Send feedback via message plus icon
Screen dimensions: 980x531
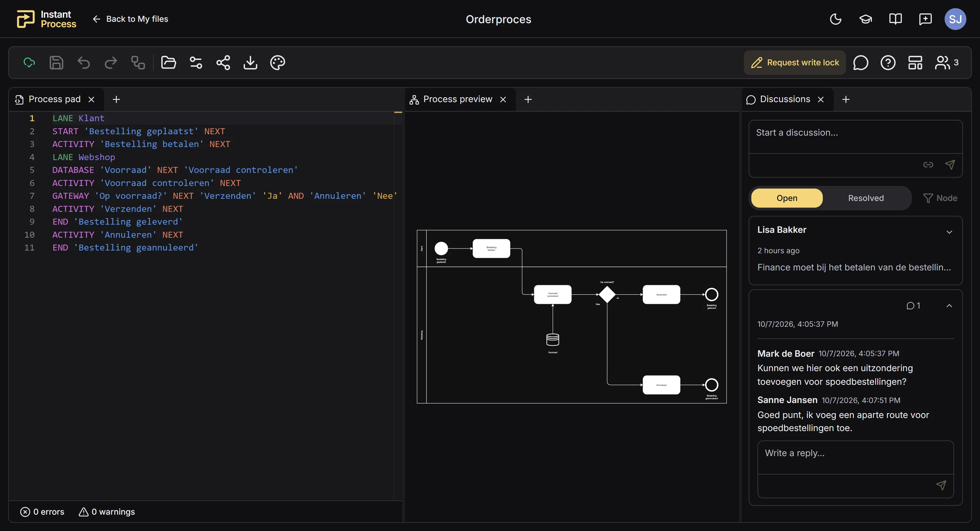click(925, 19)
